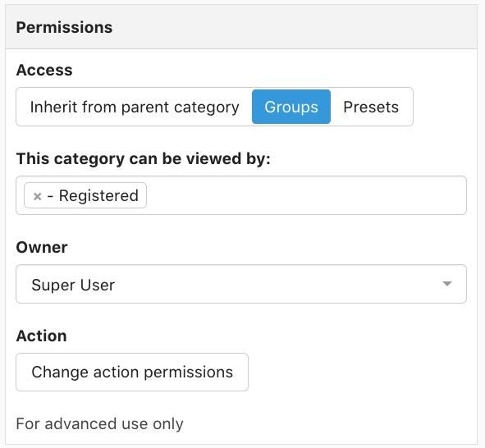485x448 pixels.
Task: Select Inherit from parent category access
Action: 135,107
